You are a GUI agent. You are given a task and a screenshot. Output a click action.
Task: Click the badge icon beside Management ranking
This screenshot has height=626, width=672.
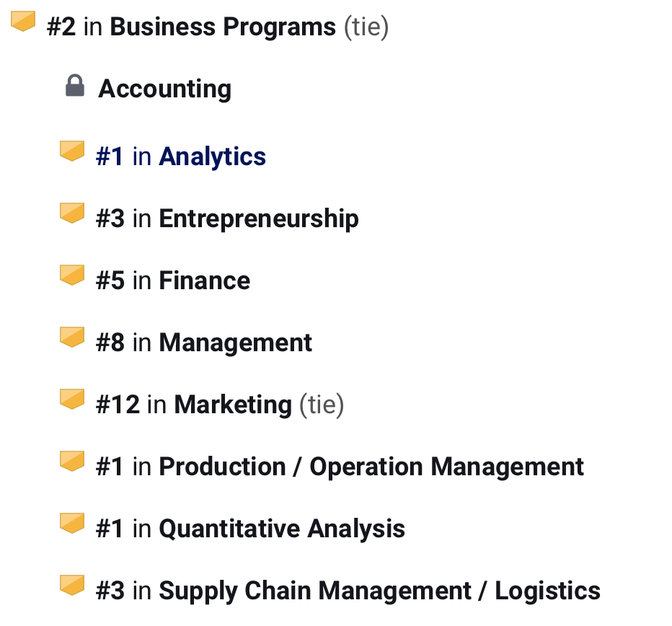pyautogui.click(x=72, y=337)
